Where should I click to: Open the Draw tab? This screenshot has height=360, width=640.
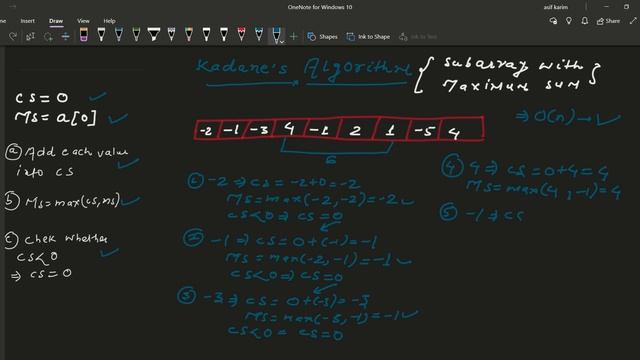pos(56,21)
